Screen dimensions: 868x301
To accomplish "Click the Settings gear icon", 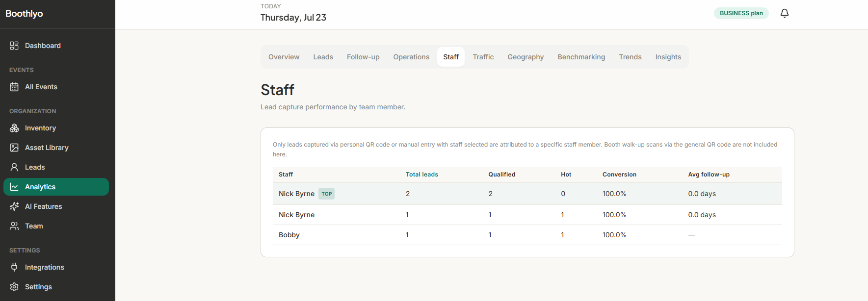I will 14,287.
